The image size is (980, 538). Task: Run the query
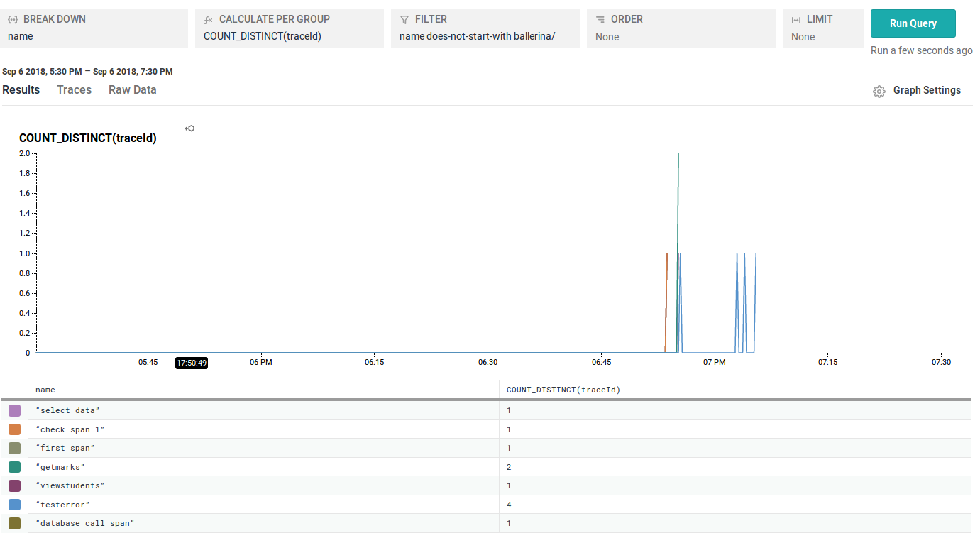coord(913,23)
